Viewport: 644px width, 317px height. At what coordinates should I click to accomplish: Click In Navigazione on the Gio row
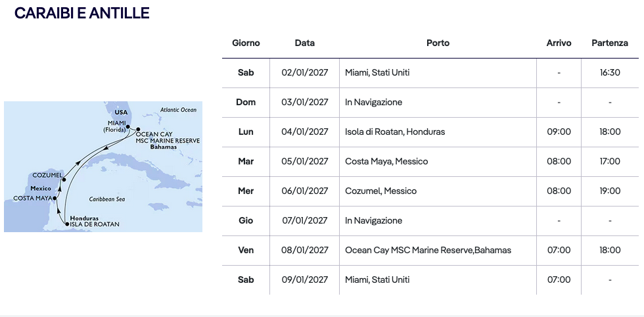[x=374, y=221]
